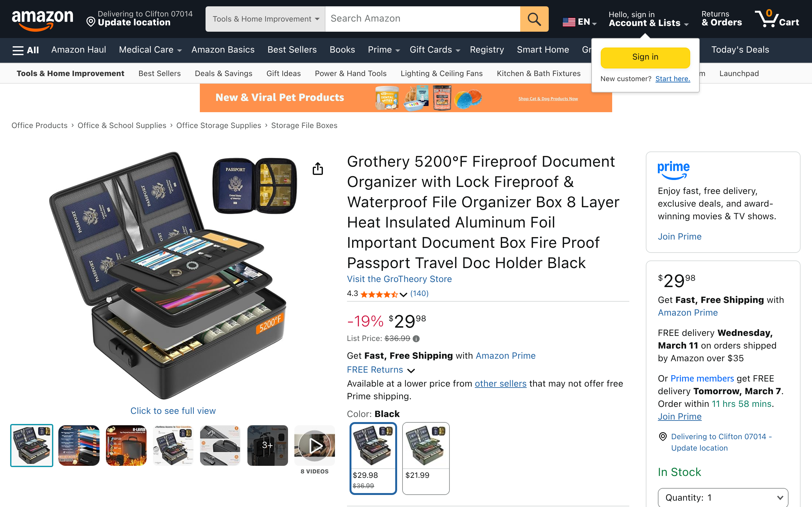The height and width of the screenshot is (507, 812).
Task: Click the orange search magnifier button
Action: [x=534, y=19]
